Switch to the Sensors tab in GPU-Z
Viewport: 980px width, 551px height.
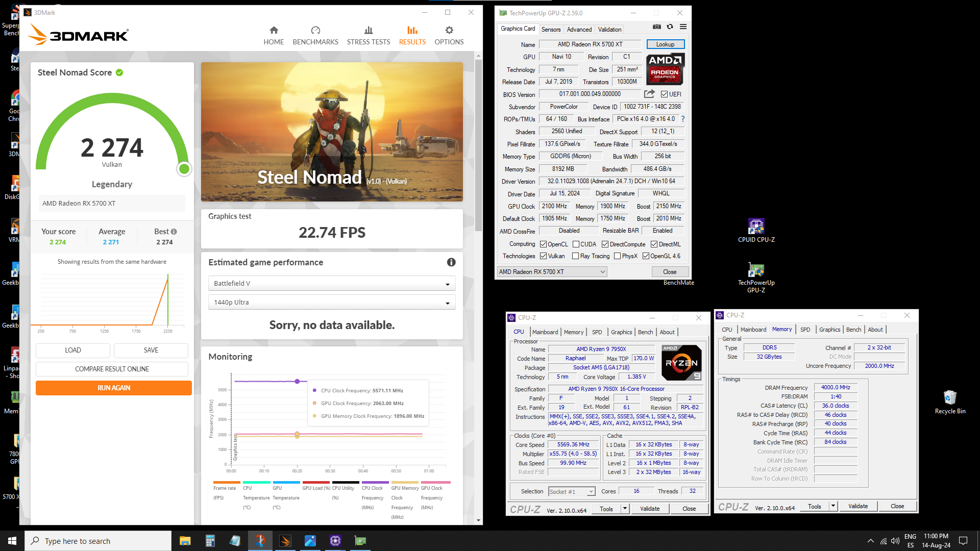click(x=551, y=30)
